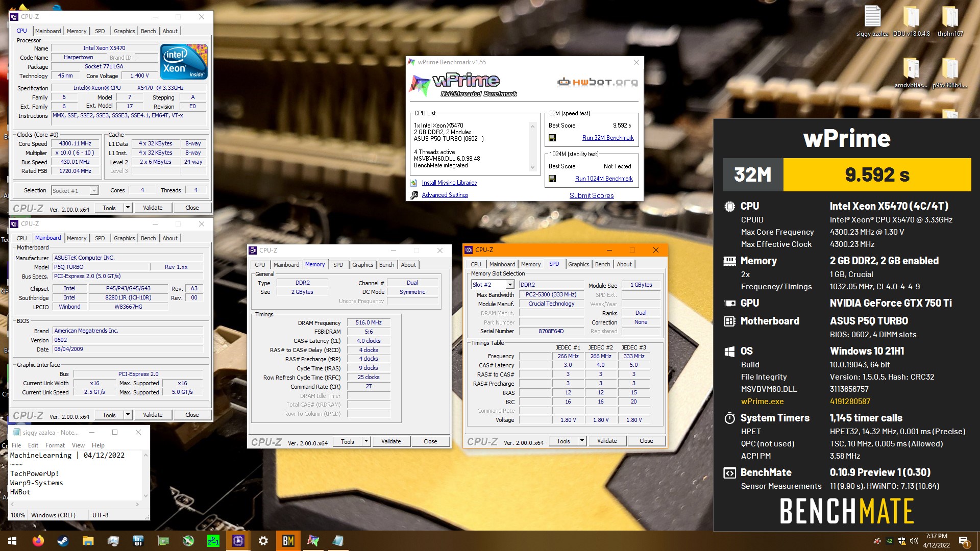Screen dimensions: 980x551
Task: Expand Tools dropdown arrow in CPU tab window
Action: [x=128, y=208]
